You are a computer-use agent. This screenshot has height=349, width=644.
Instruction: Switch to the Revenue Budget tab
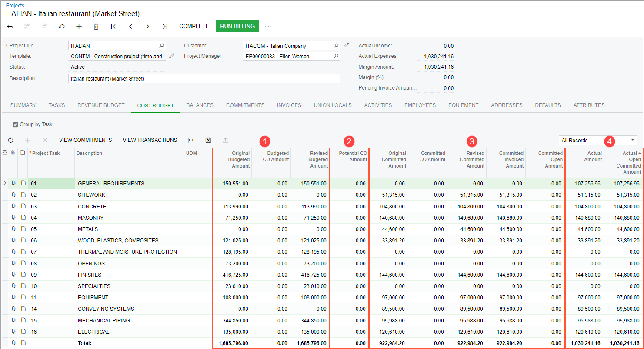point(101,105)
